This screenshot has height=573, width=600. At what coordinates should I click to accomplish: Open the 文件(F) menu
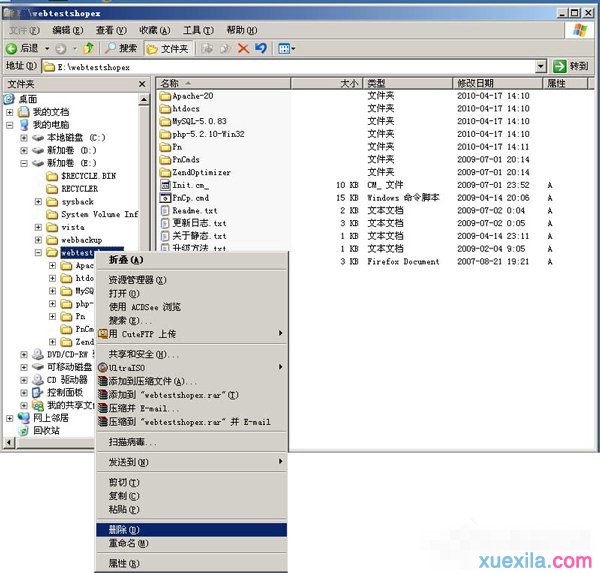pyautogui.click(x=24, y=30)
